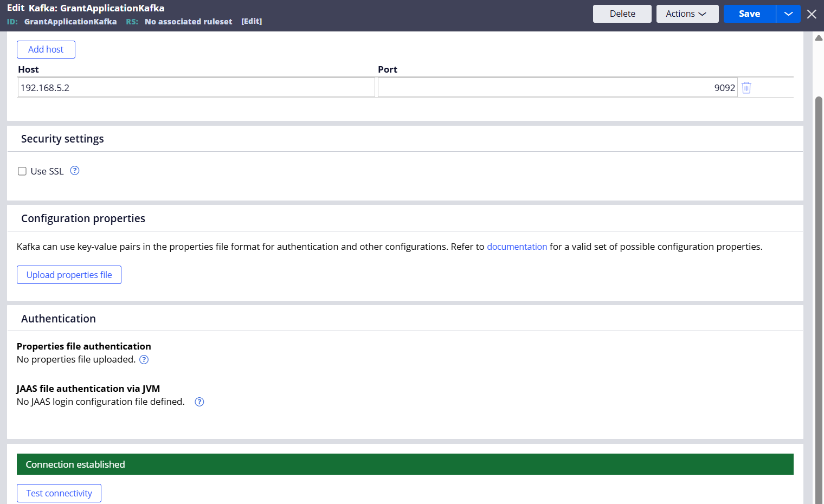The image size is (824, 504).
Task: Click the Configuration properties heading
Action: [x=83, y=218]
